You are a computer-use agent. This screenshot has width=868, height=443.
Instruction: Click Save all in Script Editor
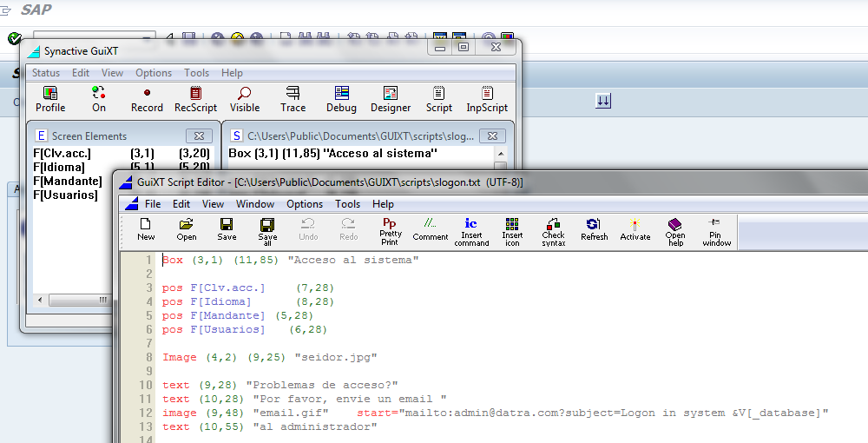click(x=267, y=231)
